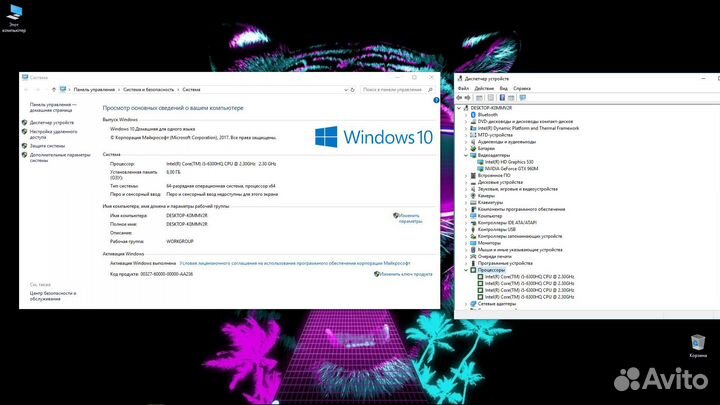The height and width of the screenshot is (405, 720).
Task: Open the 'Этот компьютер' desktop icon
Action: [x=14, y=15]
